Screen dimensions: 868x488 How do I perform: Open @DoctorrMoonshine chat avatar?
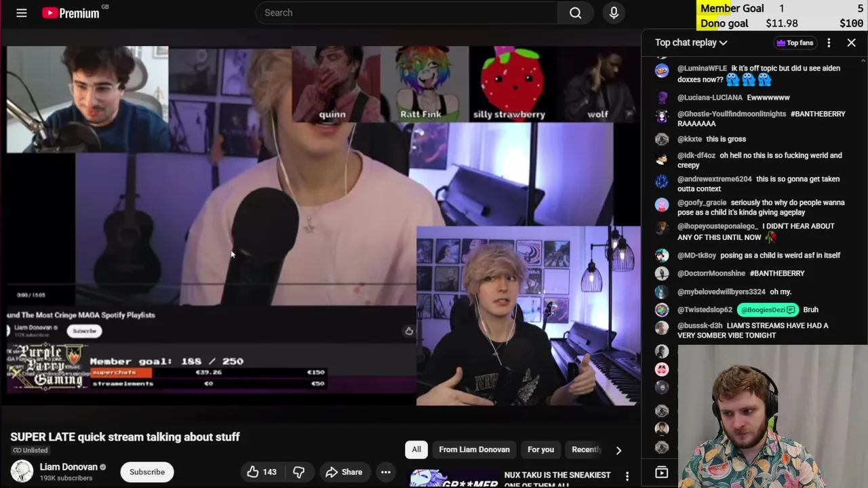[x=662, y=273]
